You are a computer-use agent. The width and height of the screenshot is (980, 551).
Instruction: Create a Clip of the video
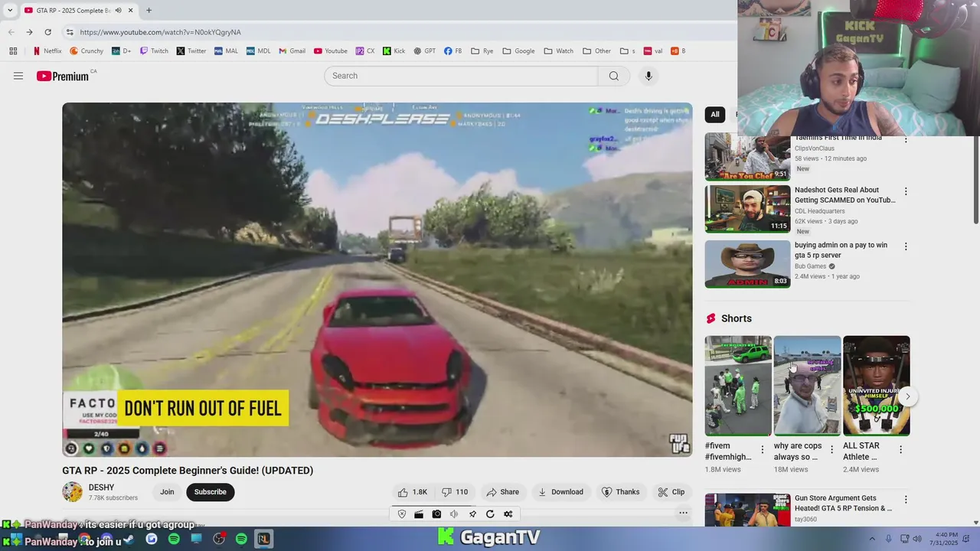click(671, 492)
